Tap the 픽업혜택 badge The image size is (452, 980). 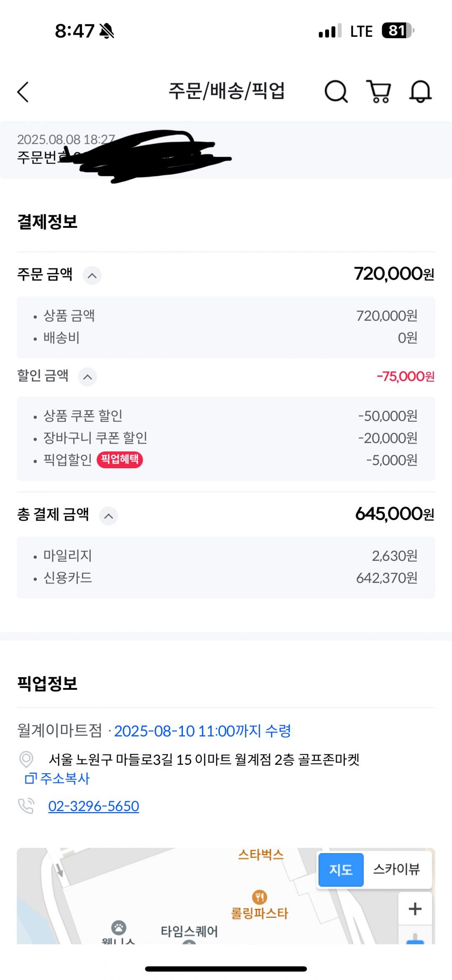[120, 459]
